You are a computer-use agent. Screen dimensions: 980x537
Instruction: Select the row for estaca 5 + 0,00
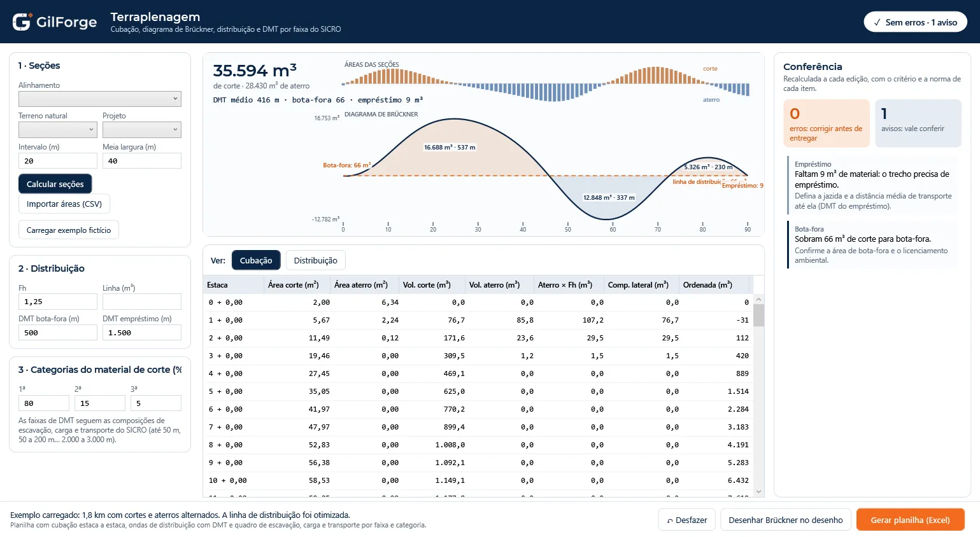coord(478,391)
